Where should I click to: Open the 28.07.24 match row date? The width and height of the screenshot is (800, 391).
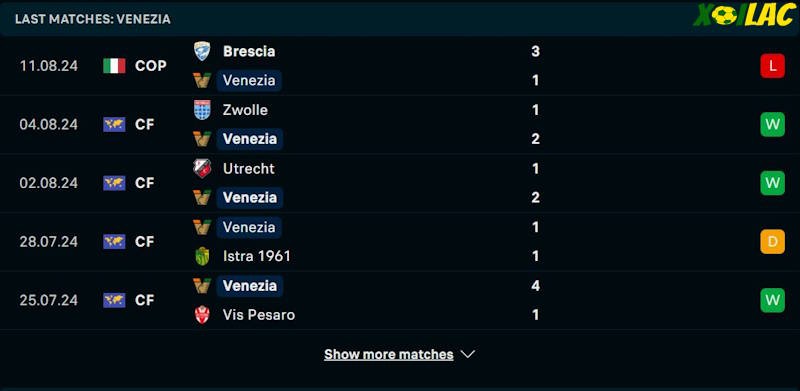pos(48,241)
